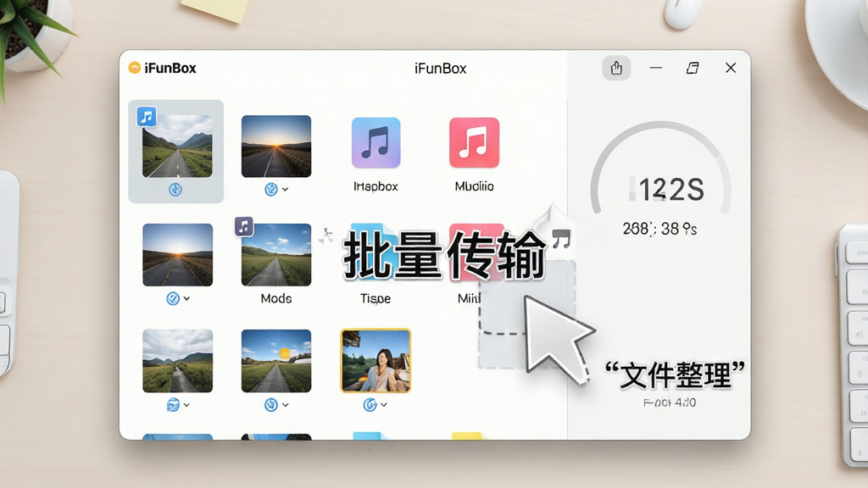Screen dimensions: 868x488
Task: Toggle the check icon under the second-row sunset thumbnail
Action: click(x=173, y=299)
